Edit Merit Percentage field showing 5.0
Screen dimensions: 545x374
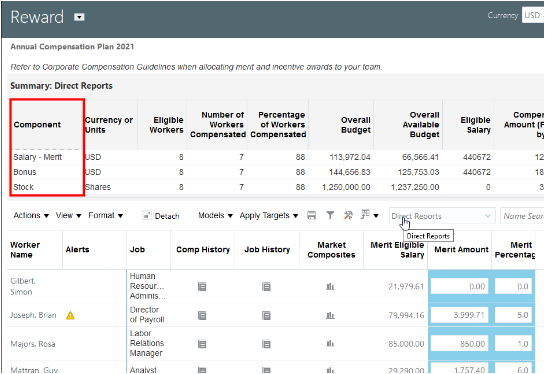point(513,315)
